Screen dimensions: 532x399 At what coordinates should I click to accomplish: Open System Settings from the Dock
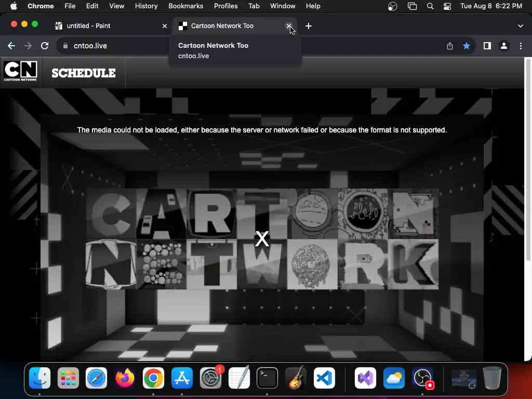[211, 378]
